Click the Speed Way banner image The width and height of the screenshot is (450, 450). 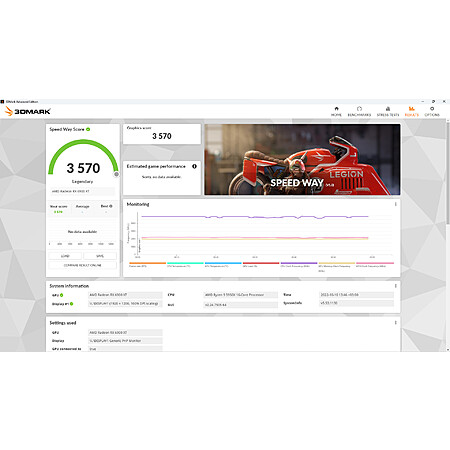click(x=302, y=159)
